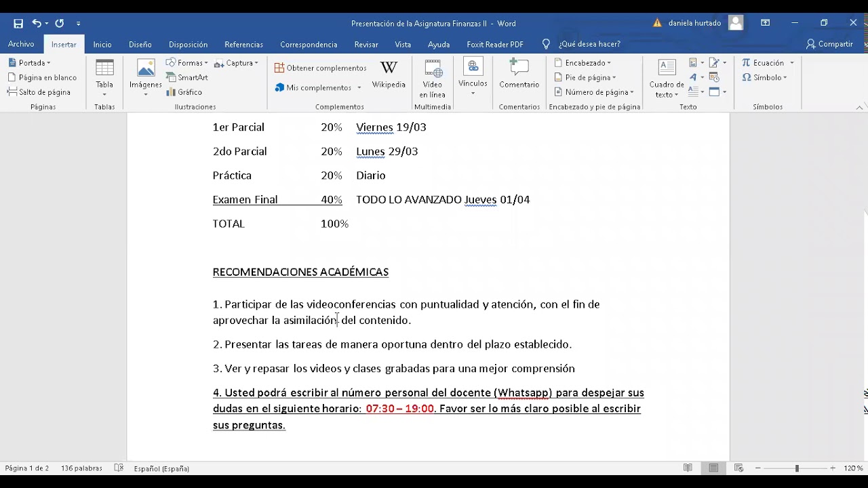Open the Vínculos menu

click(x=473, y=77)
